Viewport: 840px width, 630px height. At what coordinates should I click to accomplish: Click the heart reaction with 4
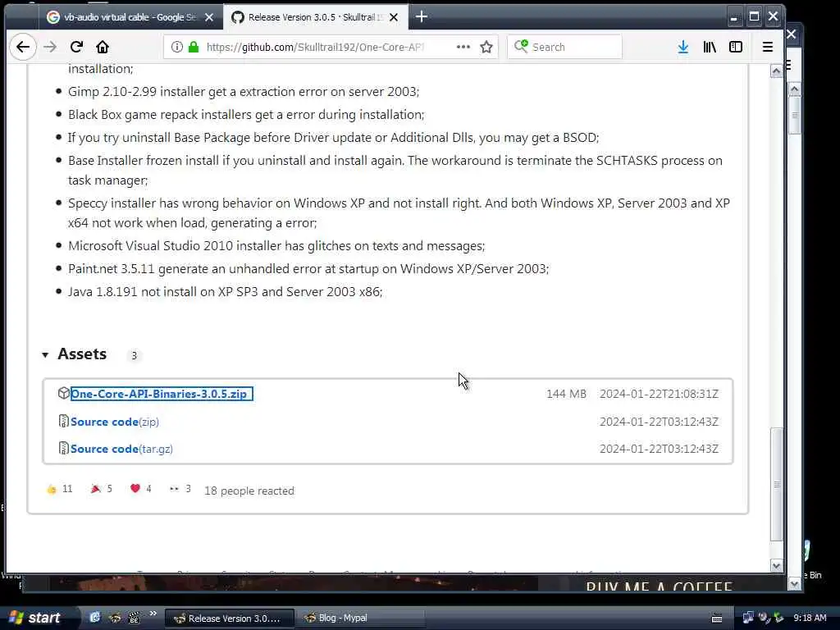(141, 489)
